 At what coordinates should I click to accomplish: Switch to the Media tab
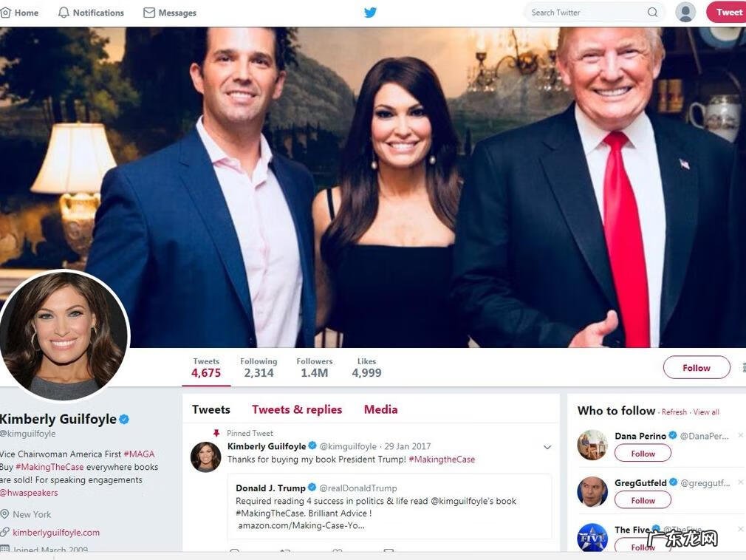pyautogui.click(x=380, y=409)
